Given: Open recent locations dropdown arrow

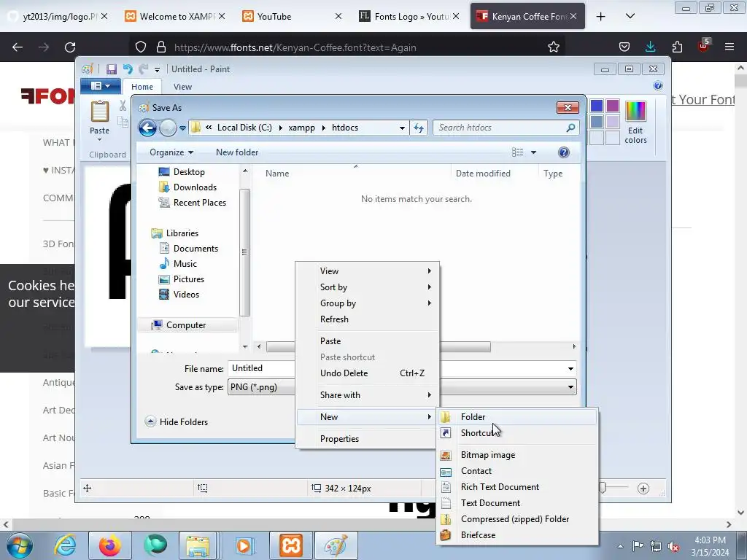Looking at the screenshot, I should [x=182, y=128].
